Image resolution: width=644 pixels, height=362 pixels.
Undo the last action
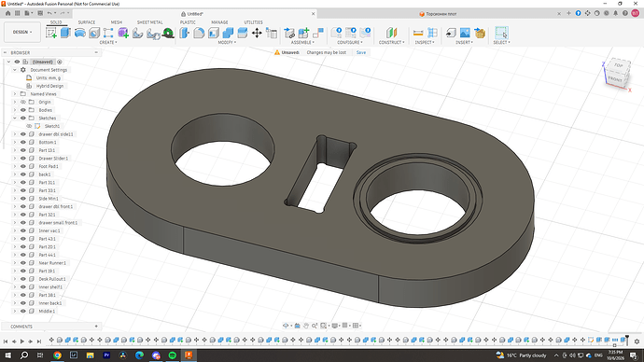point(49,13)
